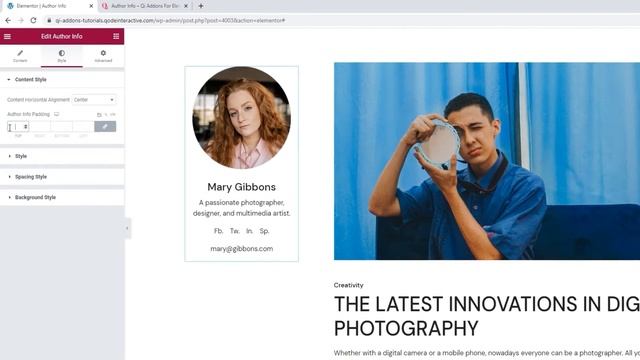Open a new browser tab
This screenshot has width=640, height=360.
pos(201,6)
